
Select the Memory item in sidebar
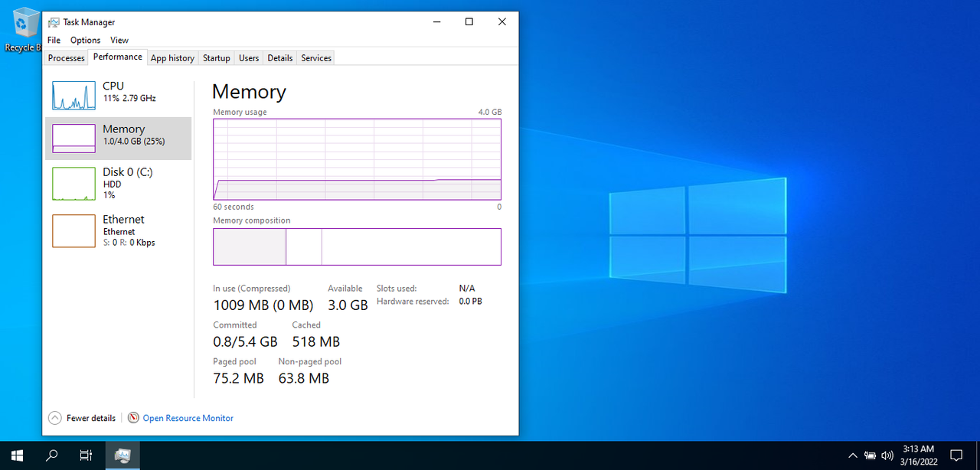(x=119, y=138)
